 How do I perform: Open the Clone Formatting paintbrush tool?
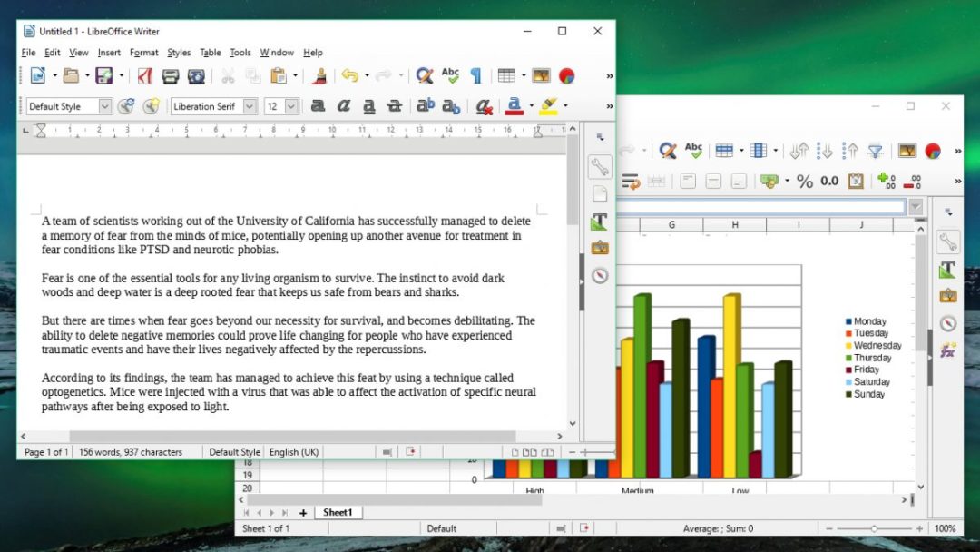coord(321,75)
